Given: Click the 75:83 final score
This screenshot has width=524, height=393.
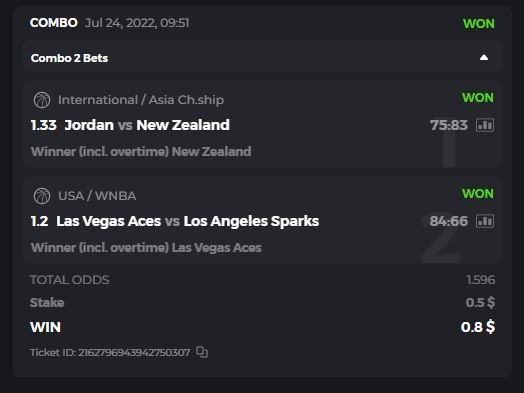Looking at the screenshot, I should pyautogui.click(x=449, y=125).
